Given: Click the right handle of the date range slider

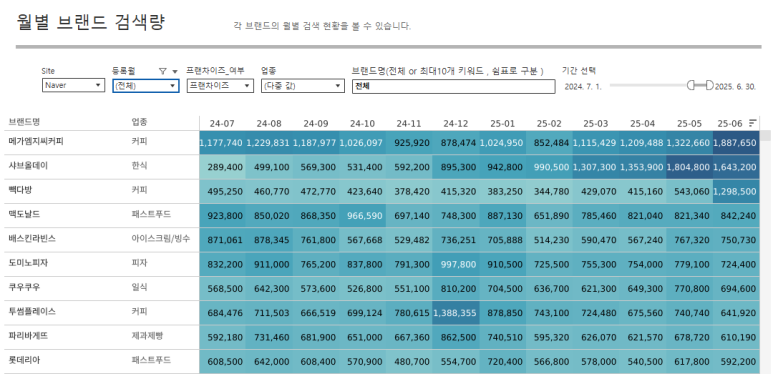Looking at the screenshot, I should [709, 86].
